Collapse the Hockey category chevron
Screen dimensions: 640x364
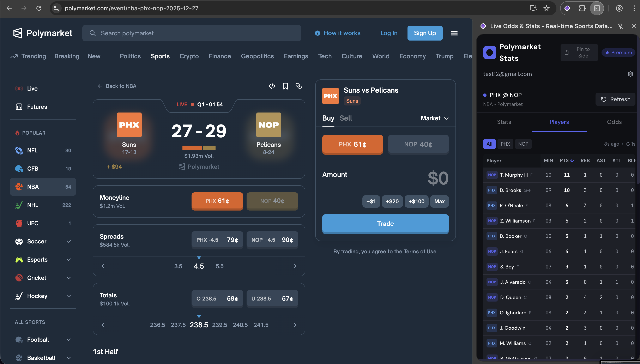tap(69, 296)
